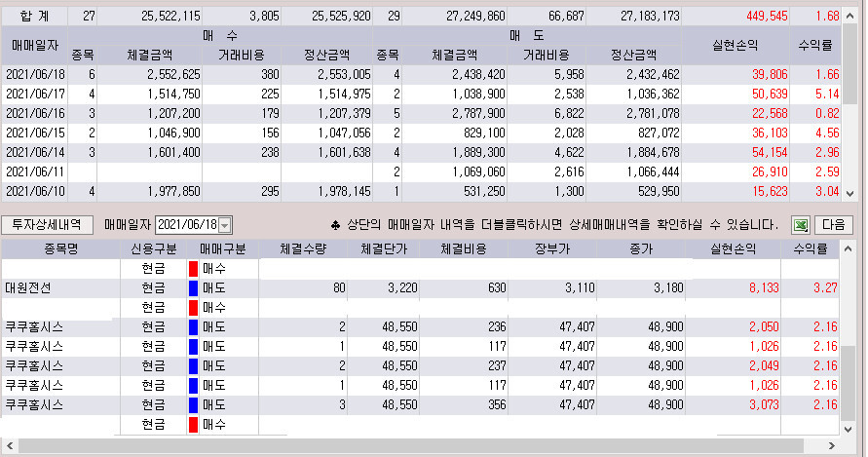Select the 2021/06/15 row date cell
Image resolution: width=868 pixels, height=457 pixels.
coord(35,133)
